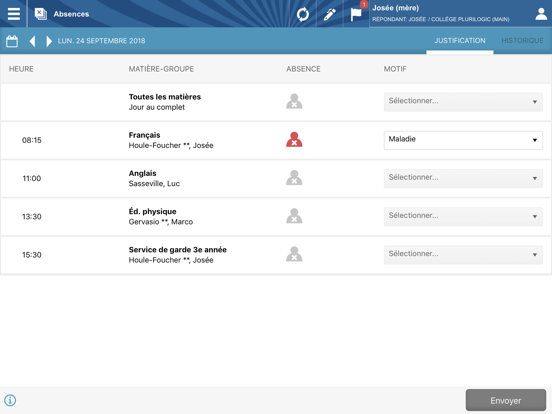Open motif dropdown for Toutes les matières

463,102
